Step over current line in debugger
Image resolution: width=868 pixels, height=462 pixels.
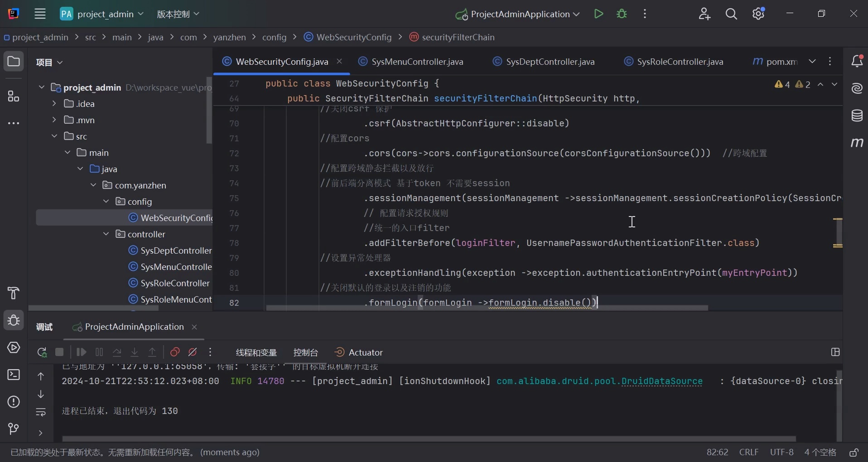point(117,352)
